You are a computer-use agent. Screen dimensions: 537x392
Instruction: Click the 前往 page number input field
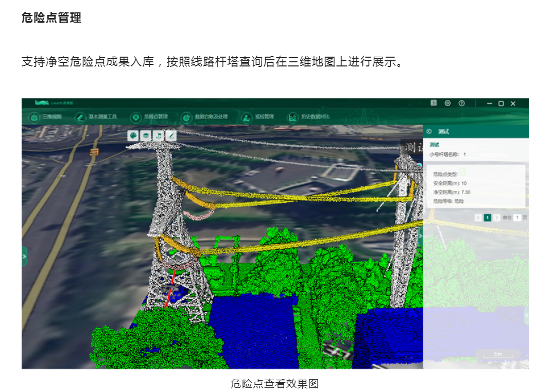point(517,218)
